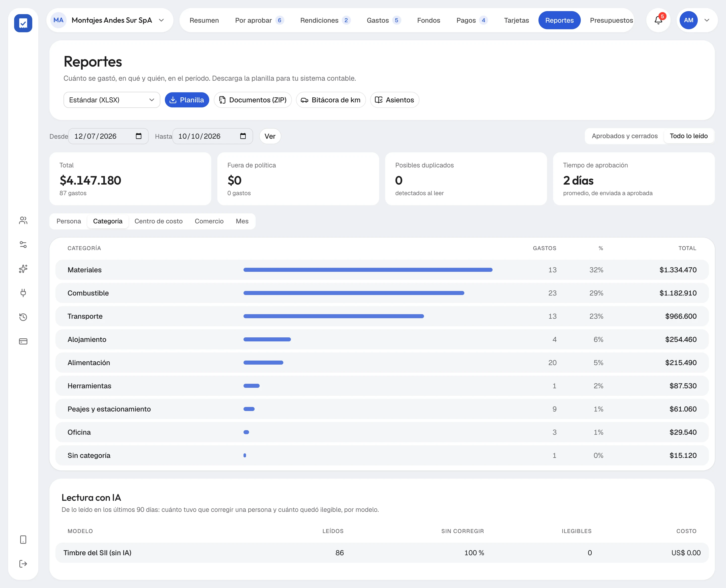This screenshot has height=588, width=726.
Task: Open the credit card icon in sidebar
Action: tap(23, 341)
